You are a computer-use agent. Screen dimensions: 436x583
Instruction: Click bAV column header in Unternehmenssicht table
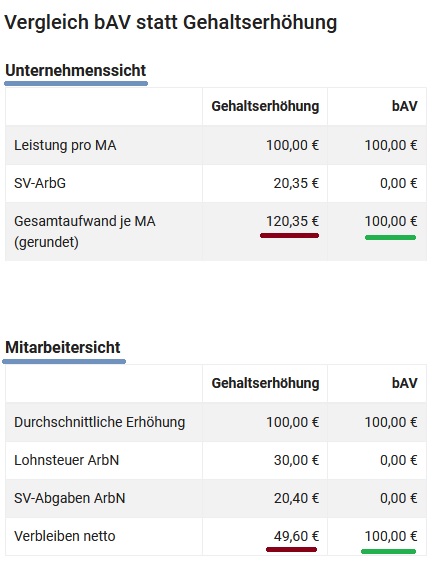[404, 106]
